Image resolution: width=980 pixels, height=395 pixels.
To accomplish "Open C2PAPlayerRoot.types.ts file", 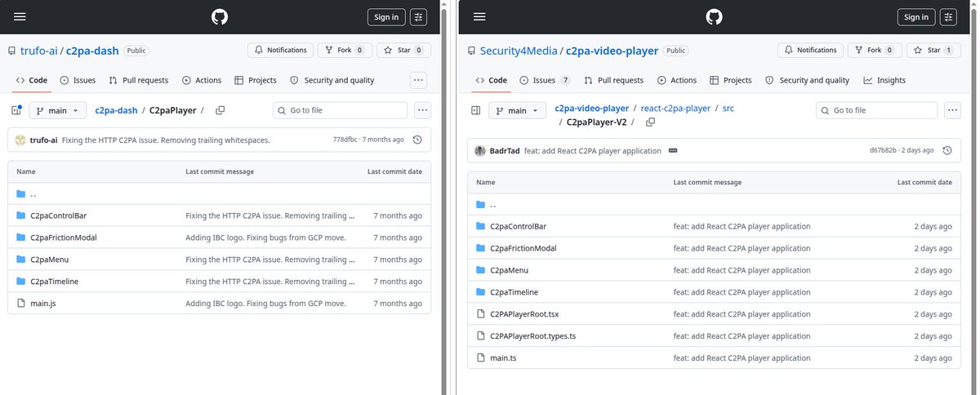I will point(533,336).
